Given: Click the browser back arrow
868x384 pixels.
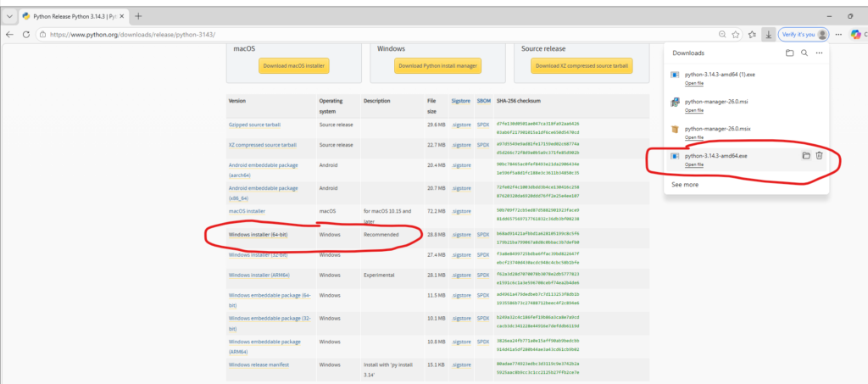Looking at the screenshot, I should coord(9,35).
